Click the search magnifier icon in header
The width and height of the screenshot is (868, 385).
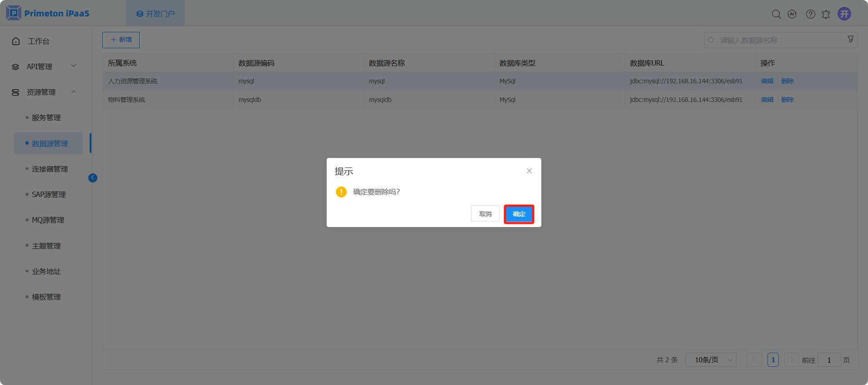tap(776, 14)
